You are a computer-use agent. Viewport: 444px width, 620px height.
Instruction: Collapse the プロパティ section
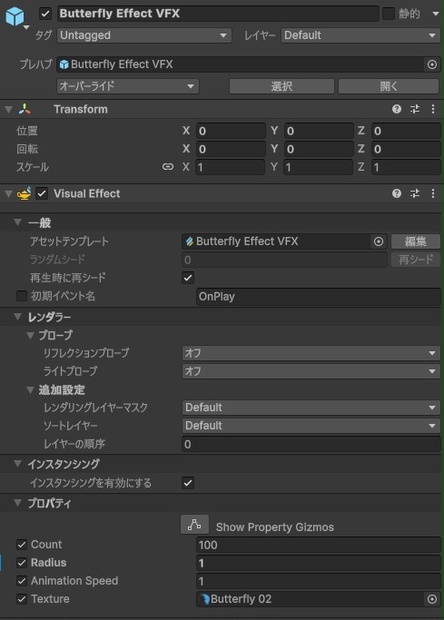[18, 503]
